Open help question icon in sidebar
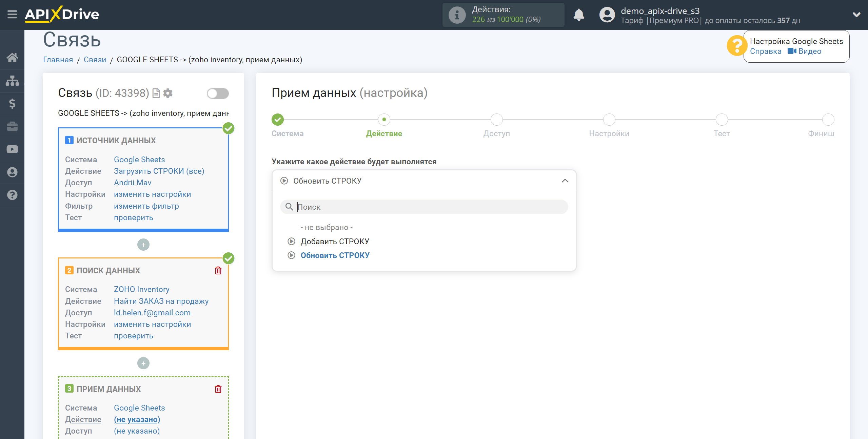 click(x=12, y=195)
